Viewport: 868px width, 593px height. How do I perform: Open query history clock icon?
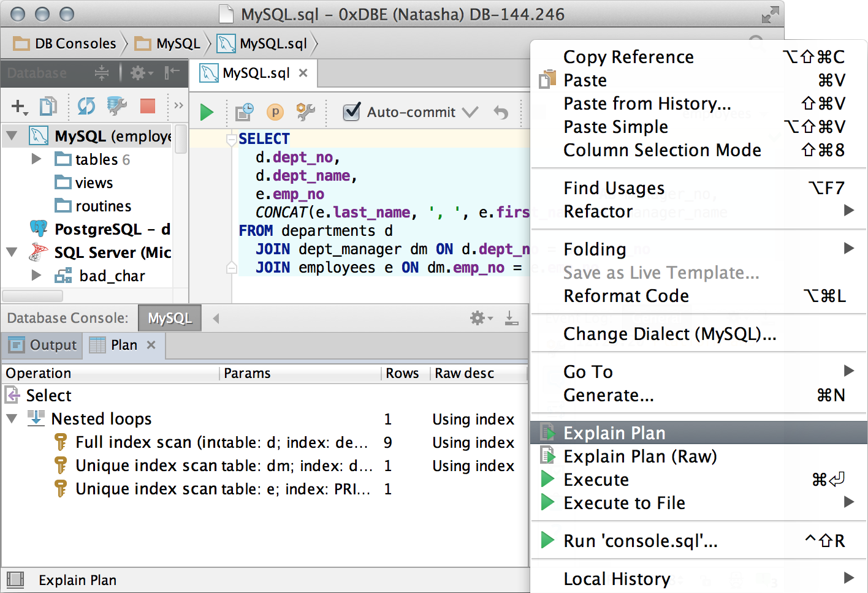point(245,111)
